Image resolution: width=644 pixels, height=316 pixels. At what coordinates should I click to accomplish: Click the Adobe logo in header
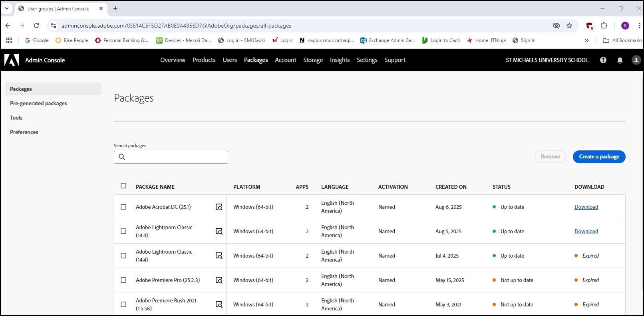coord(12,60)
